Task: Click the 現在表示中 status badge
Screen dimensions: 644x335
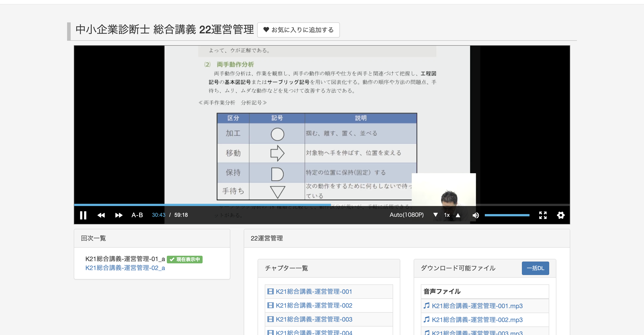Action: (184, 259)
